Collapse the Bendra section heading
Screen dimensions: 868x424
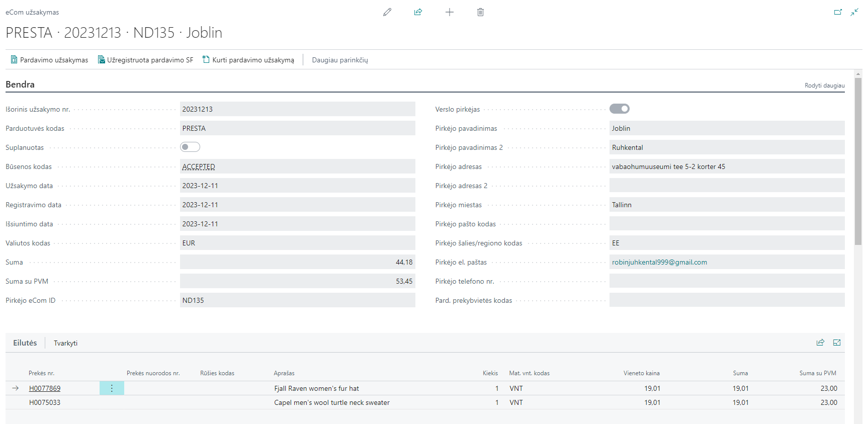pos(20,84)
